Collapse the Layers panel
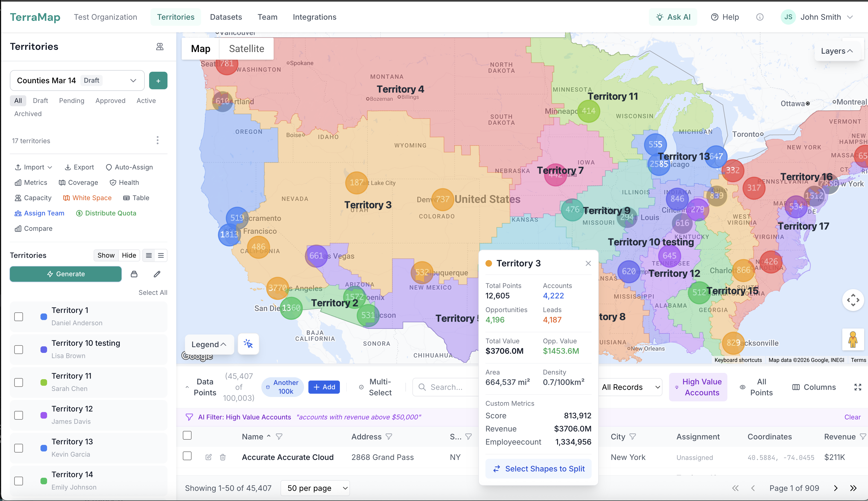Viewport: 868px width, 501px height. coord(837,51)
